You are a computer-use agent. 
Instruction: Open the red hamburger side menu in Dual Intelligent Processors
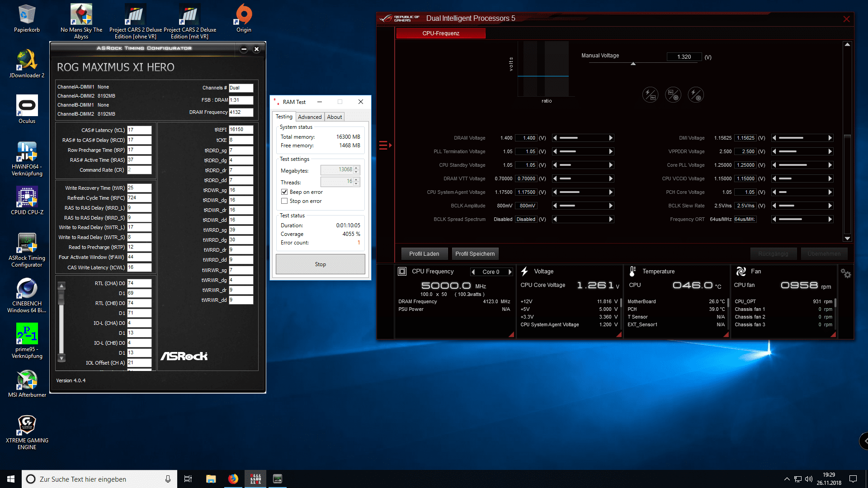pos(385,145)
